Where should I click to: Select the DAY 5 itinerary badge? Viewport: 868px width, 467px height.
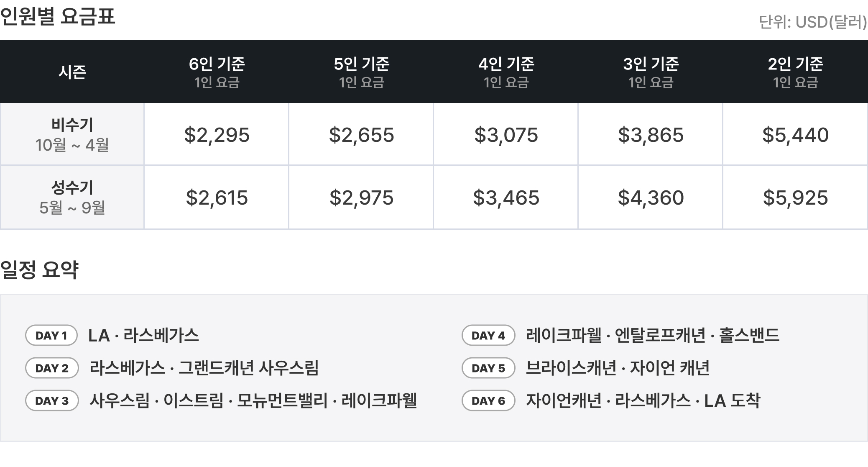pos(488,368)
